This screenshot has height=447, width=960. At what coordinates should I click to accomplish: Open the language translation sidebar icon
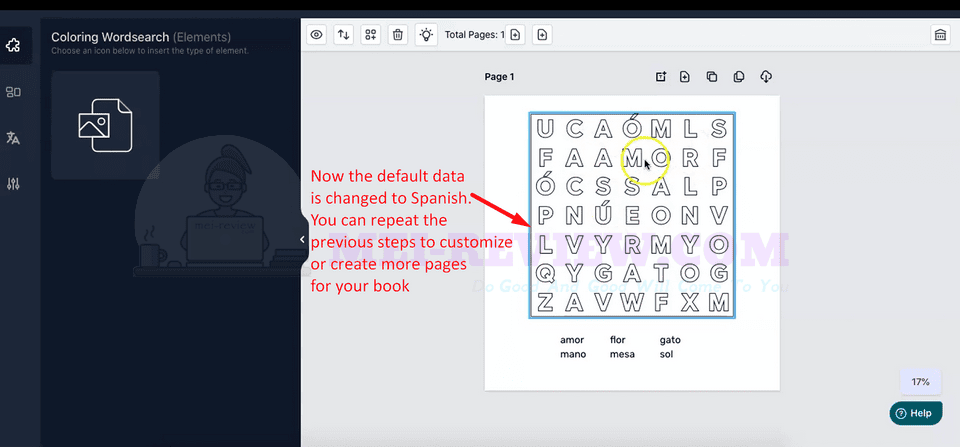point(13,138)
